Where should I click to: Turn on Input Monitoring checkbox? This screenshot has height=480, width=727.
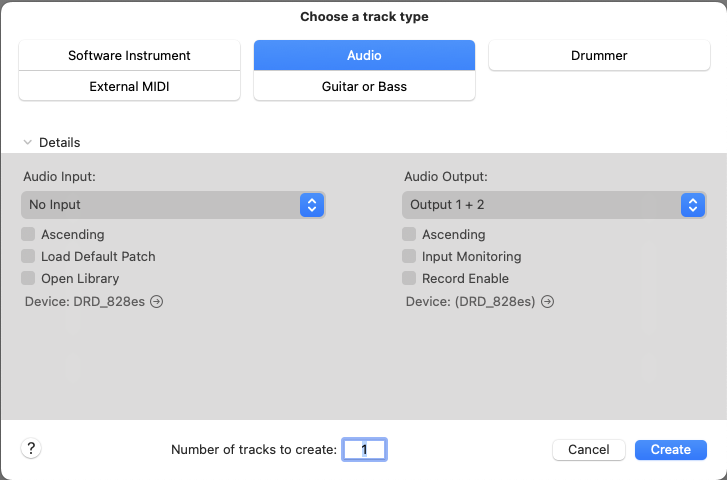pyautogui.click(x=409, y=257)
